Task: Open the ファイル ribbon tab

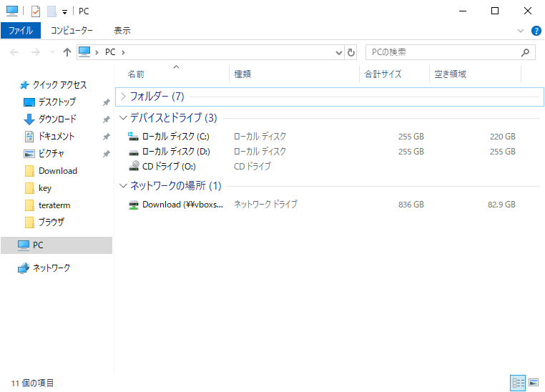Action: pos(21,31)
